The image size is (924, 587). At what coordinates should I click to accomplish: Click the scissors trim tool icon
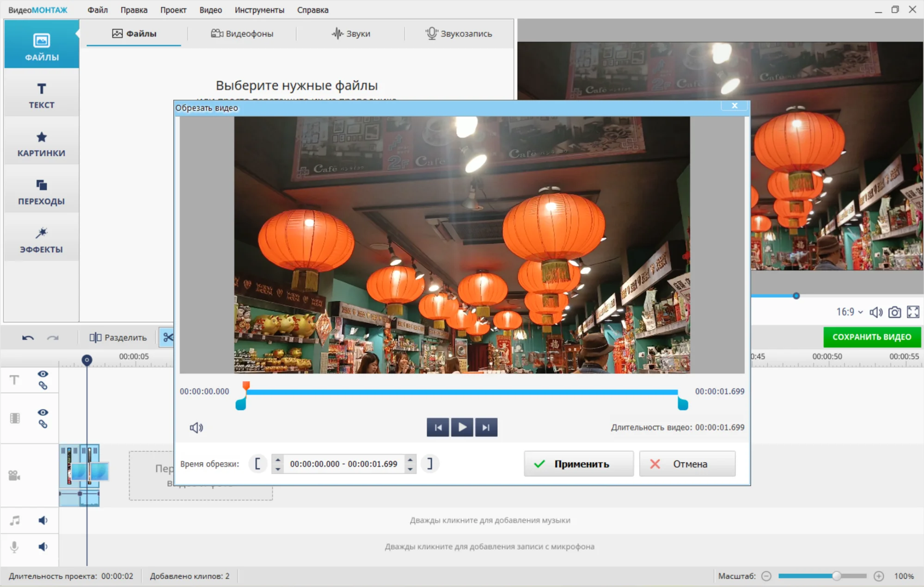pyautogui.click(x=167, y=338)
